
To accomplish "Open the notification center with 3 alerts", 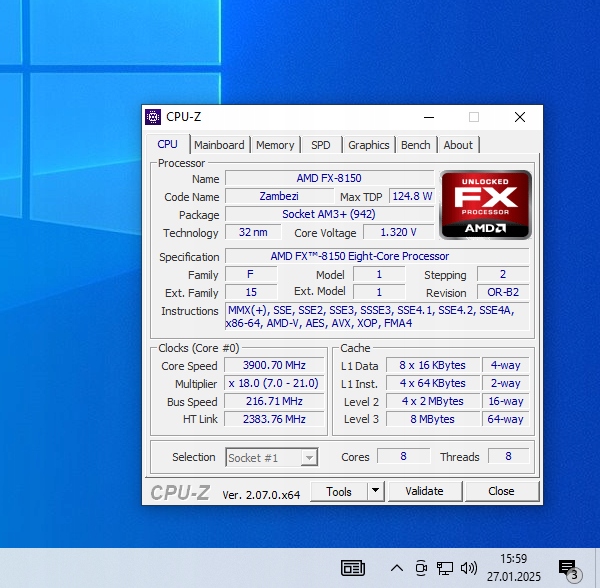I will [x=568, y=568].
